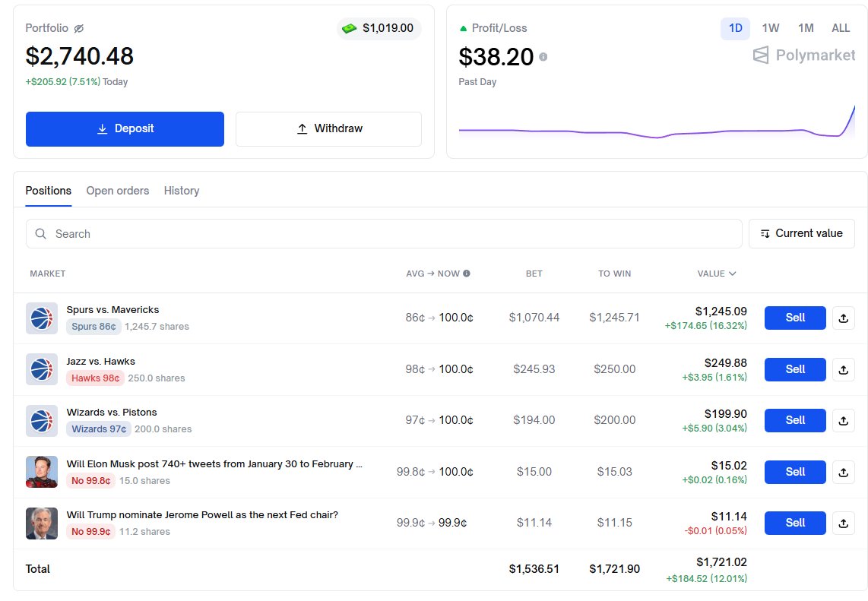Screen dimensions: 868x601
Task: Open the Elon Musk 740+ tweets market
Action: [x=214, y=463]
